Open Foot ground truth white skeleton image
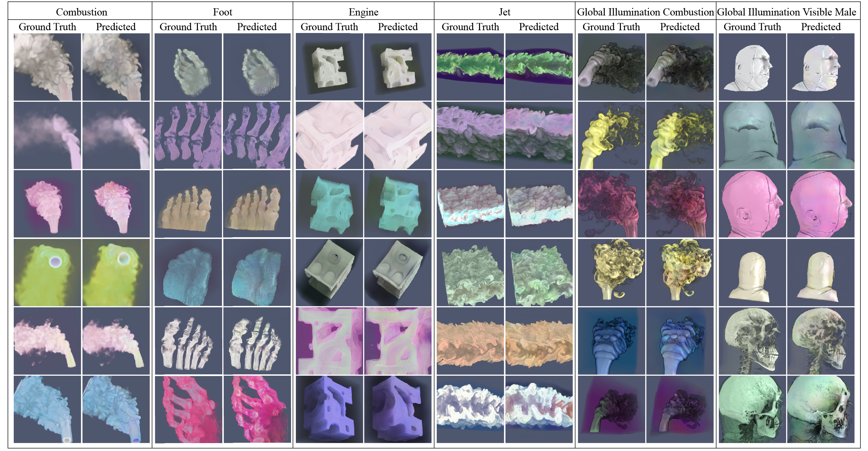Viewport: 868px width, 451px height. (x=188, y=341)
